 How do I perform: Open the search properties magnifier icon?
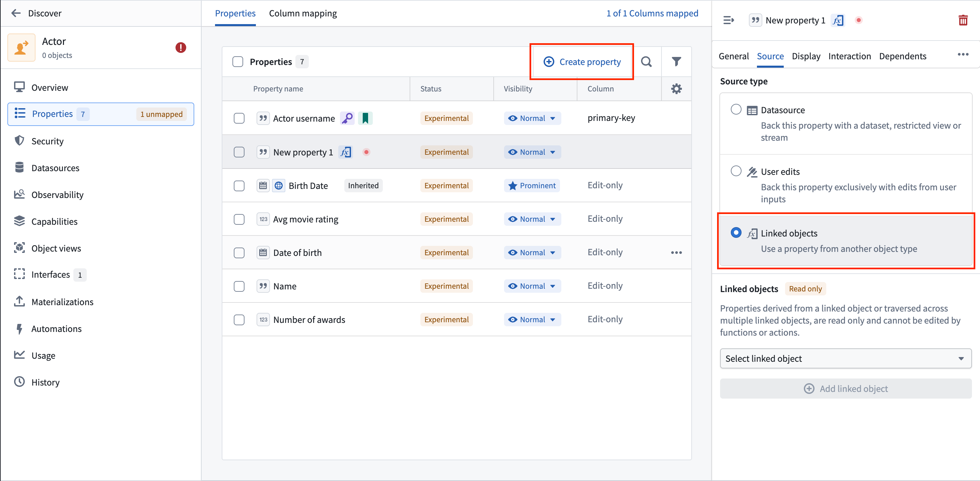click(x=646, y=62)
